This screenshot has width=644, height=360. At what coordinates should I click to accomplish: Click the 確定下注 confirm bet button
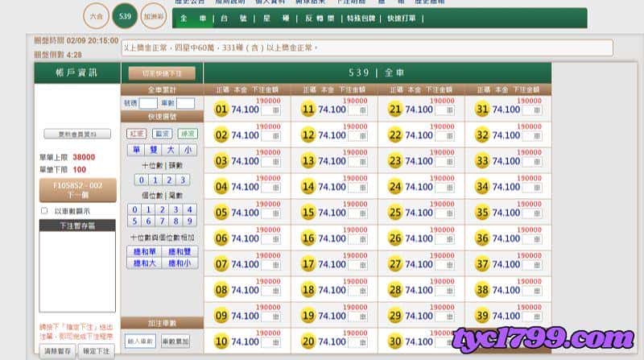pos(96,351)
